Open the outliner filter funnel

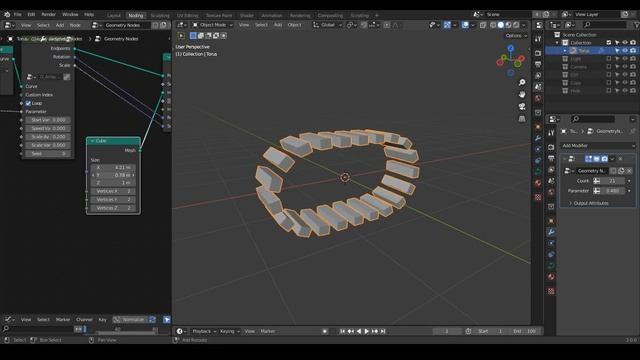coord(638,25)
